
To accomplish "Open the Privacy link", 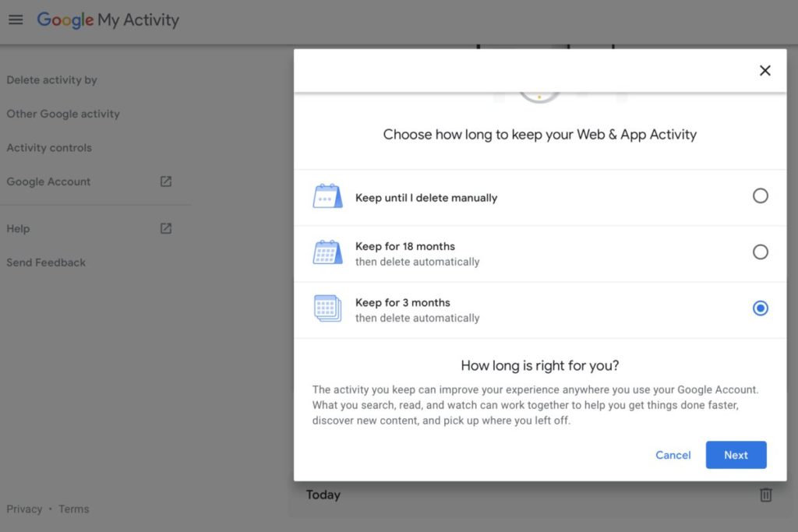I will (24, 509).
